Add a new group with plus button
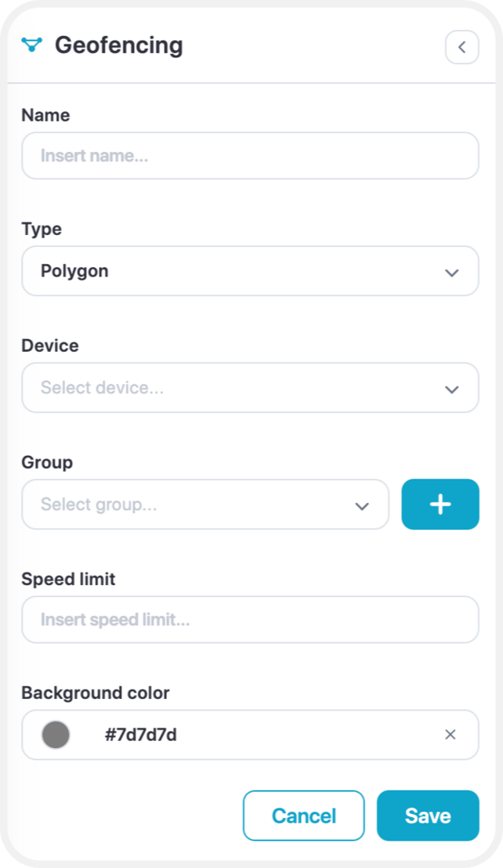This screenshot has height=868, width=503. tap(440, 505)
